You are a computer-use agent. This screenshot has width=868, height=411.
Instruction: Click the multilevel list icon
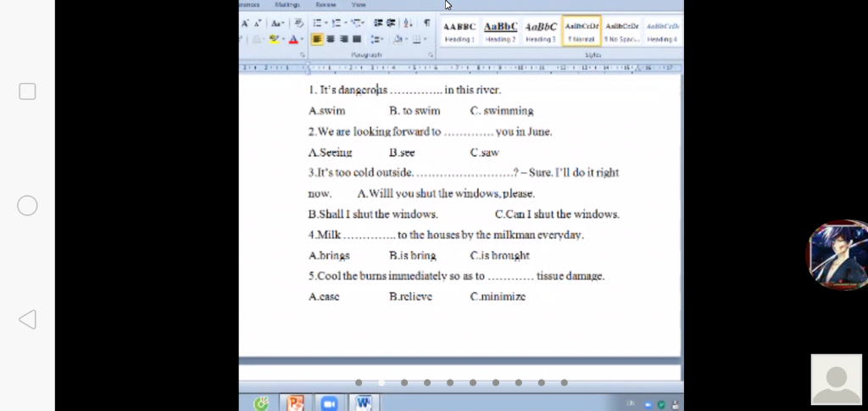[x=355, y=23]
